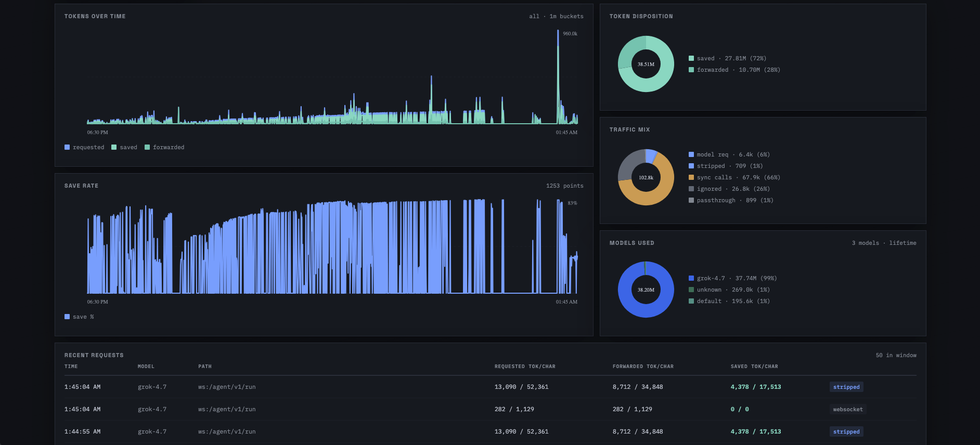Click the '3 models · lifetime' label
This screenshot has height=445, width=980.
coord(884,243)
